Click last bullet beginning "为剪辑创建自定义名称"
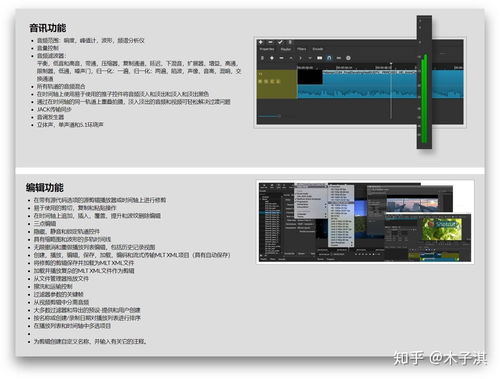The image size is (500, 379). click(x=90, y=341)
